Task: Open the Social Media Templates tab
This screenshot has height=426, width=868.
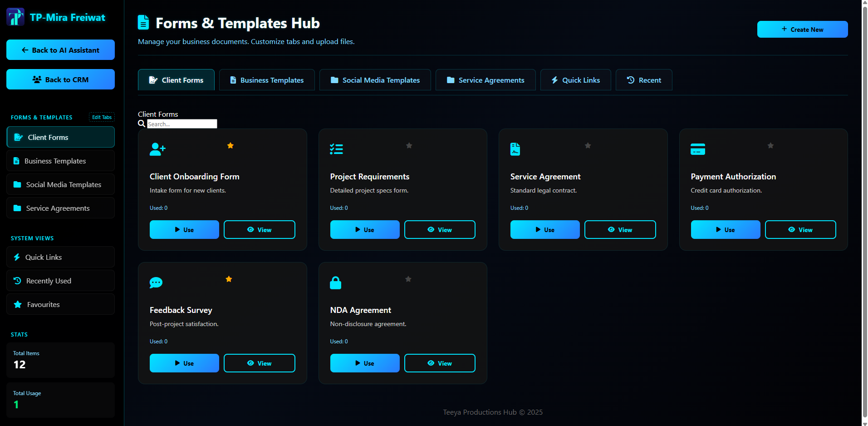Action: tap(375, 80)
